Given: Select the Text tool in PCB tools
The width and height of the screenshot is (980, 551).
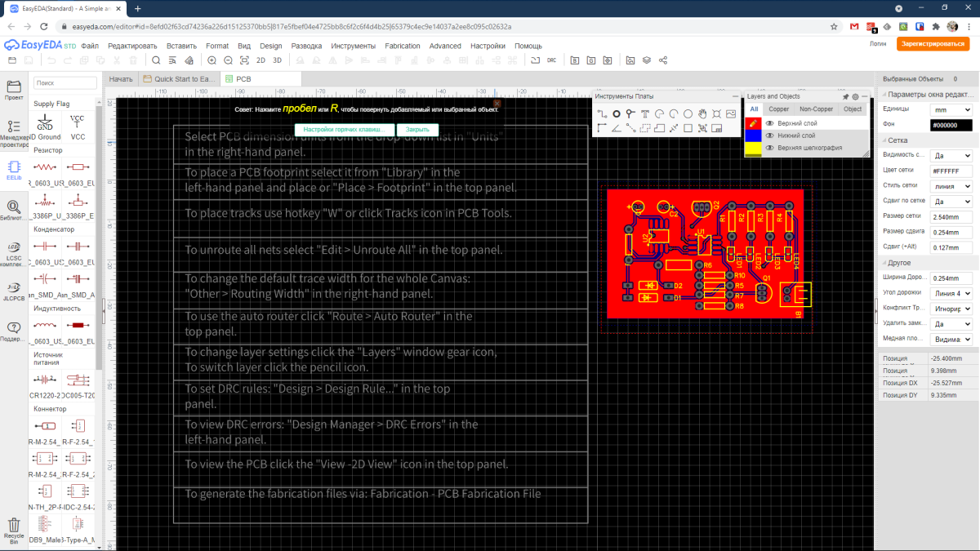Looking at the screenshot, I should coord(645,114).
